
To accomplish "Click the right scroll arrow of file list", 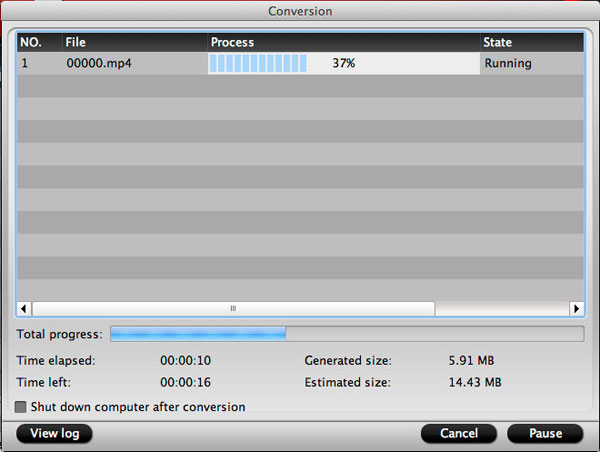I will coord(575,308).
